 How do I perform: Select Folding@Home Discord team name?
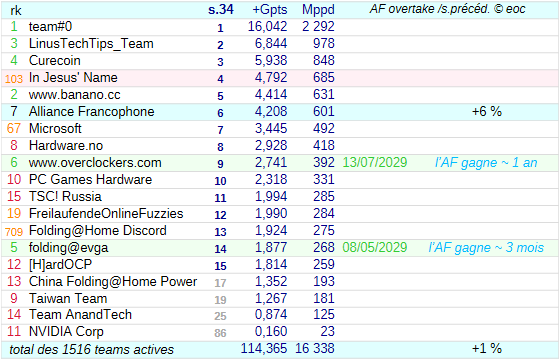(98, 230)
